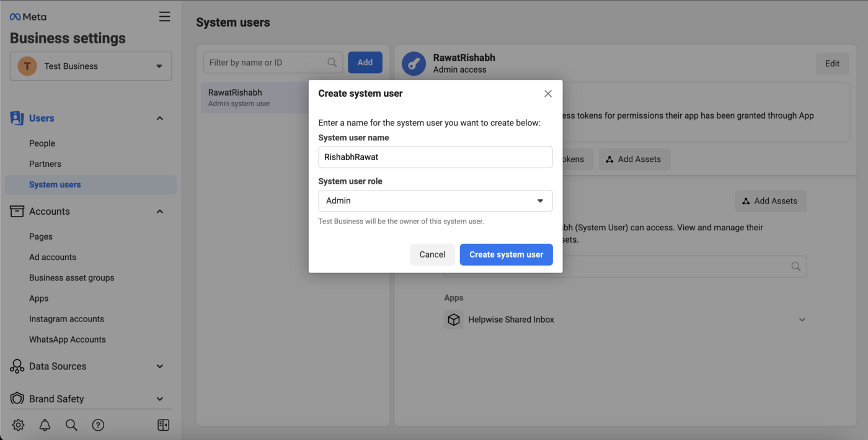Screen dimensions: 868x440
Task: Click the System user name field
Action: pyautogui.click(x=435, y=157)
